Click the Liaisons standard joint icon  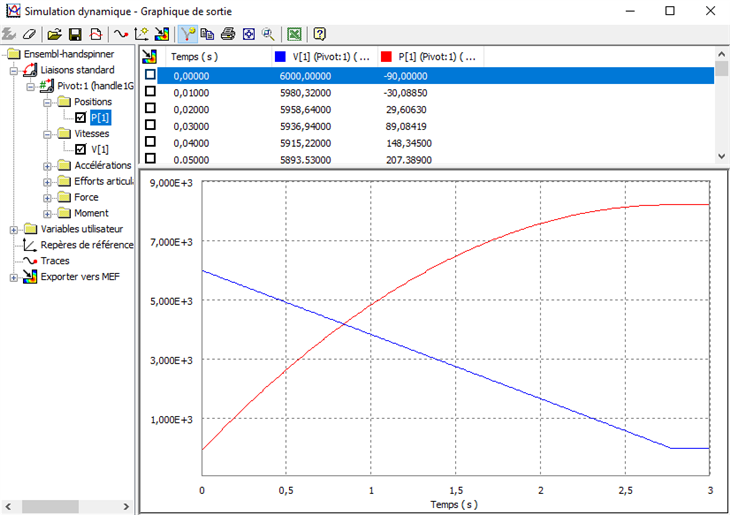tap(30, 70)
